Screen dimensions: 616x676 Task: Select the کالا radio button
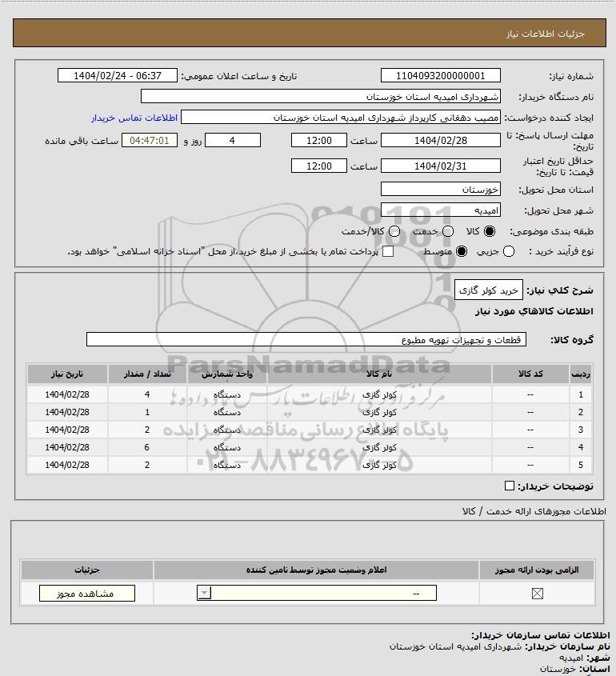(490, 231)
